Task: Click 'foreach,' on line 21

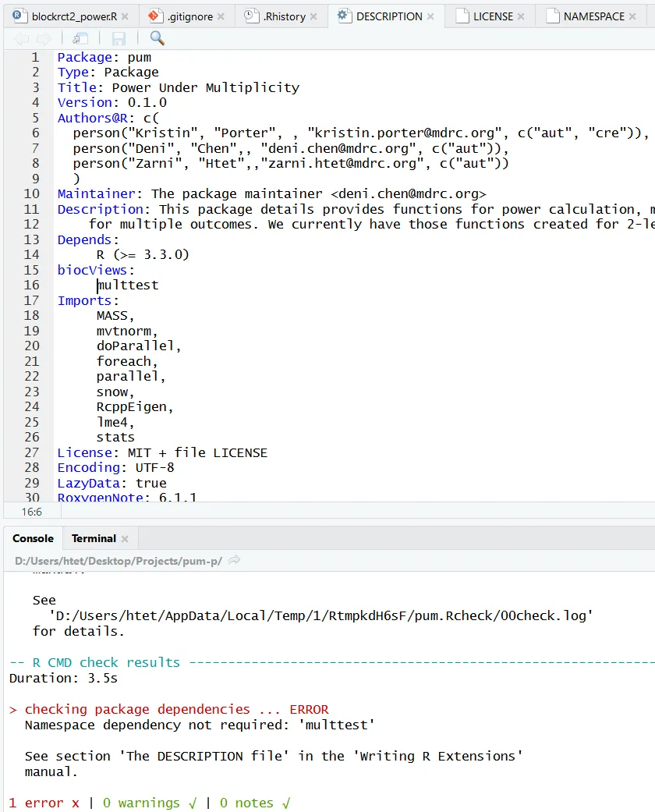Action: tap(127, 361)
